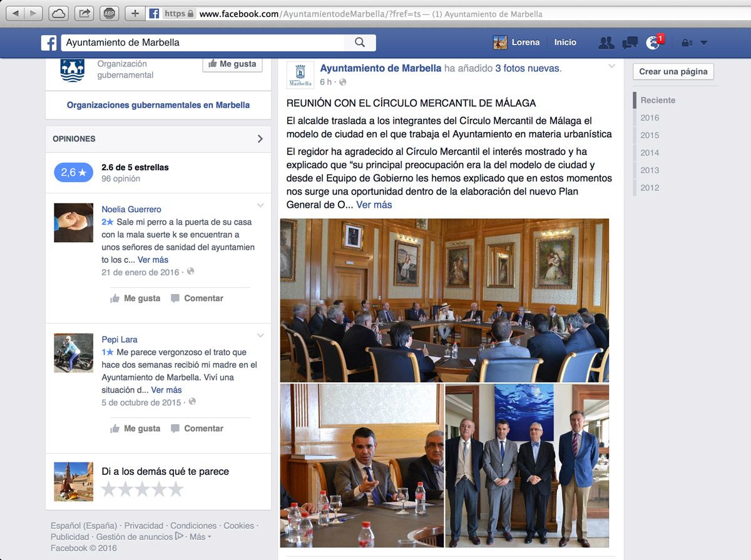This screenshot has width=751, height=560.
Task: Click the browser address bar URL
Action: 370,14
